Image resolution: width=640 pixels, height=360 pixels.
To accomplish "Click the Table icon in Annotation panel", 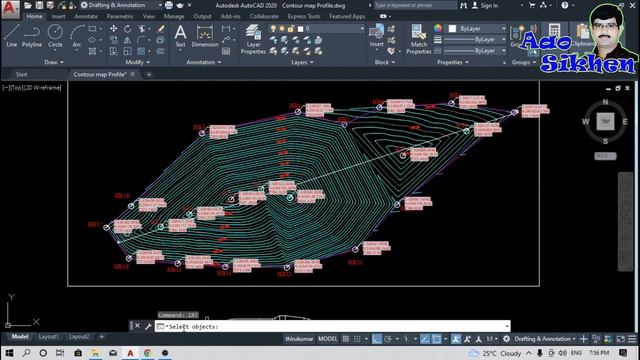I will coord(226,51).
